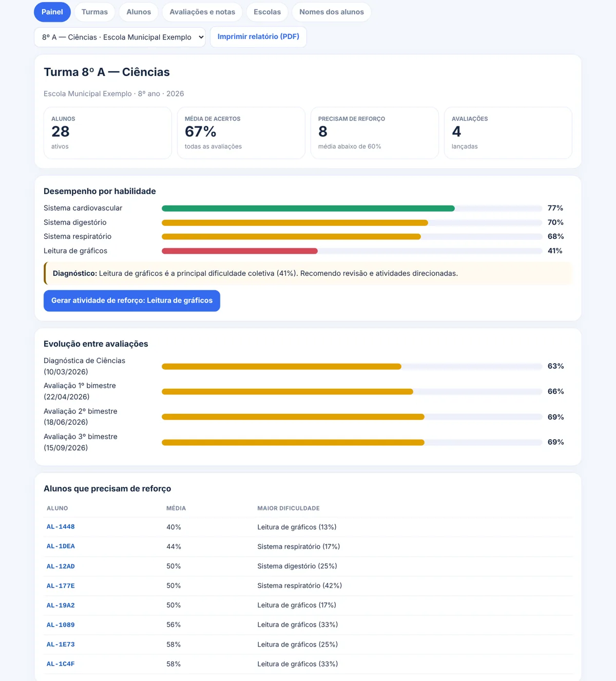Click the Diagnóstica de Ciências evolution bar
The width and height of the screenshot is (616, 681).
coord(352,367)
